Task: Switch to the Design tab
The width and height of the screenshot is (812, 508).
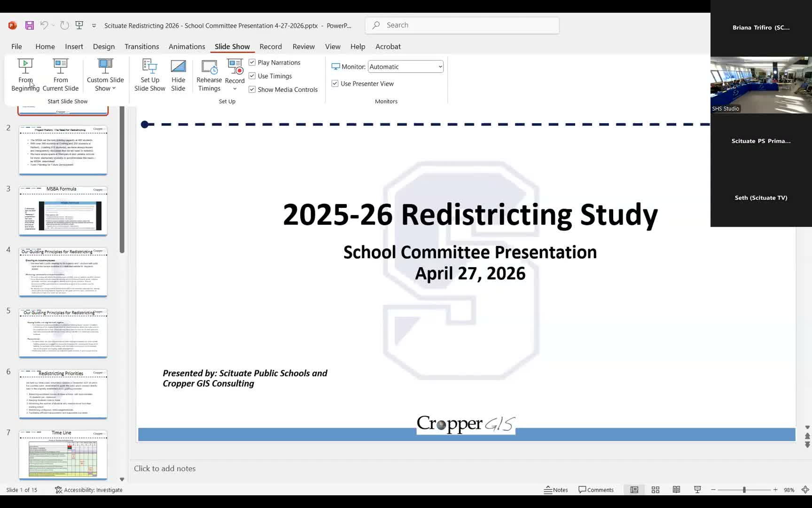Action: pyautogui.click(x=104, y=47)
